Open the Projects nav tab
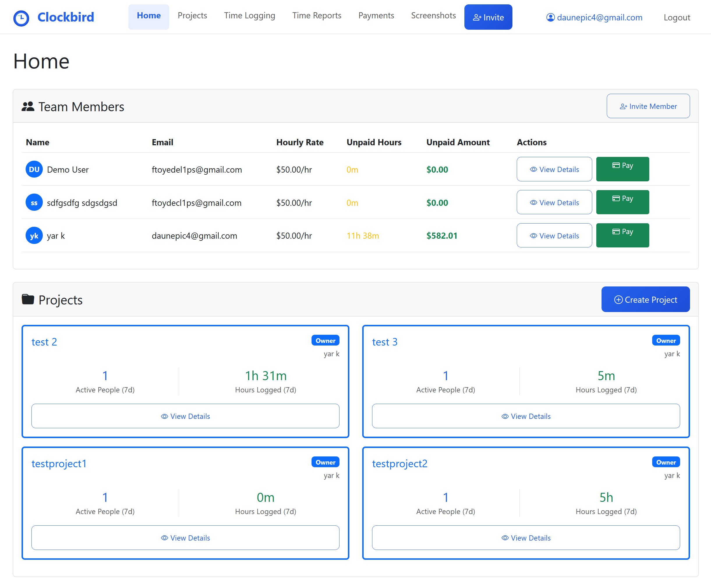Image resolution: width=711 pixels, height=588 pixels. pos(192,15)
